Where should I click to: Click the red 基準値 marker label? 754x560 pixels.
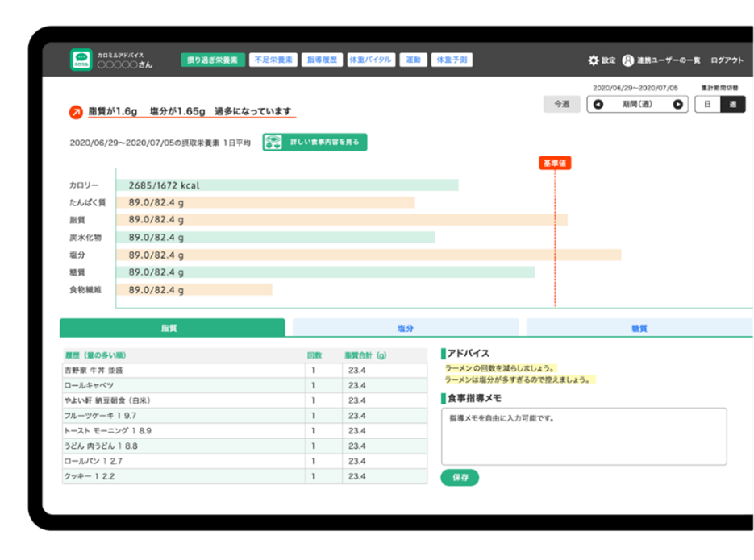pos(555,164)
